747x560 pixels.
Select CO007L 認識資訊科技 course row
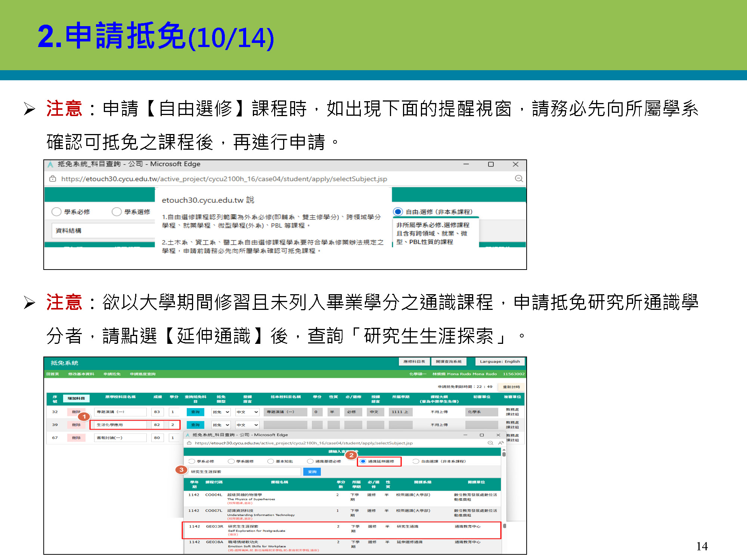(342, 514)
